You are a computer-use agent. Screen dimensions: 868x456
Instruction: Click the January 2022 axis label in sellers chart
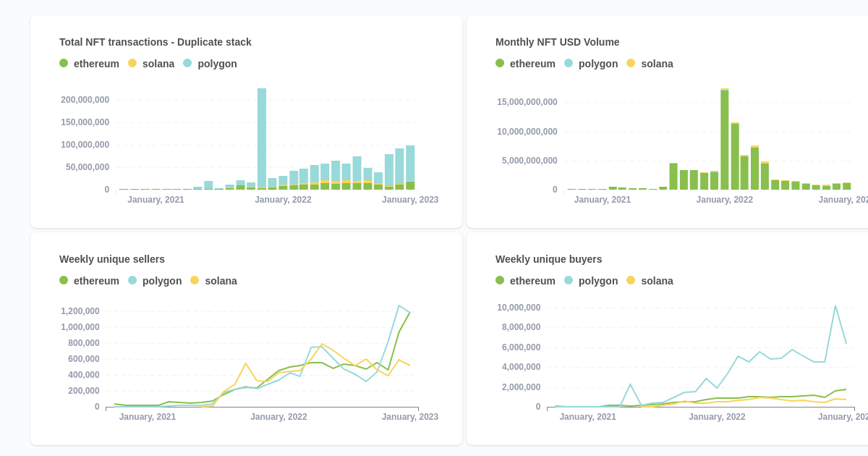[278, 416]
